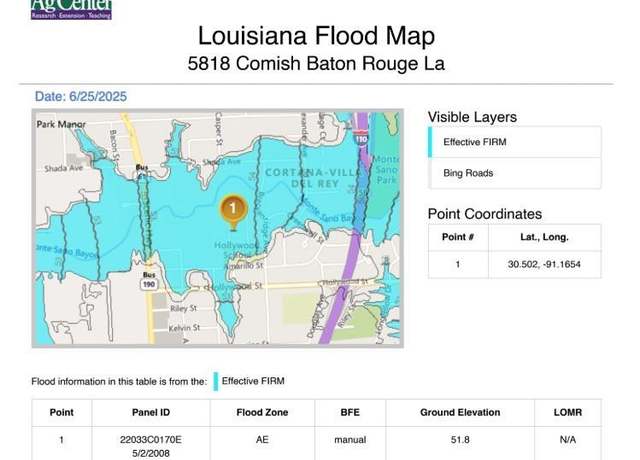Click the AE flood zone value
Image resolution: width=640 pixels, height=460 pixels.
pos(263,439)
